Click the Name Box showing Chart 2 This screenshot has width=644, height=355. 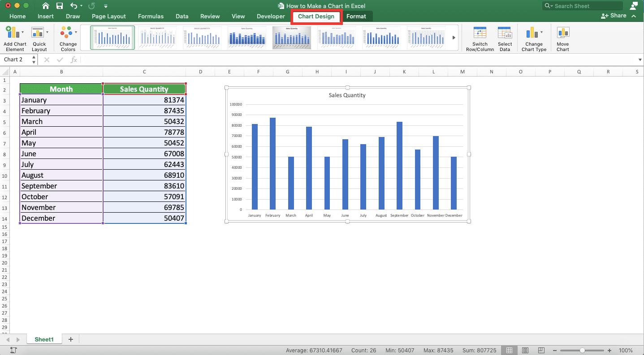click(16, 60)
